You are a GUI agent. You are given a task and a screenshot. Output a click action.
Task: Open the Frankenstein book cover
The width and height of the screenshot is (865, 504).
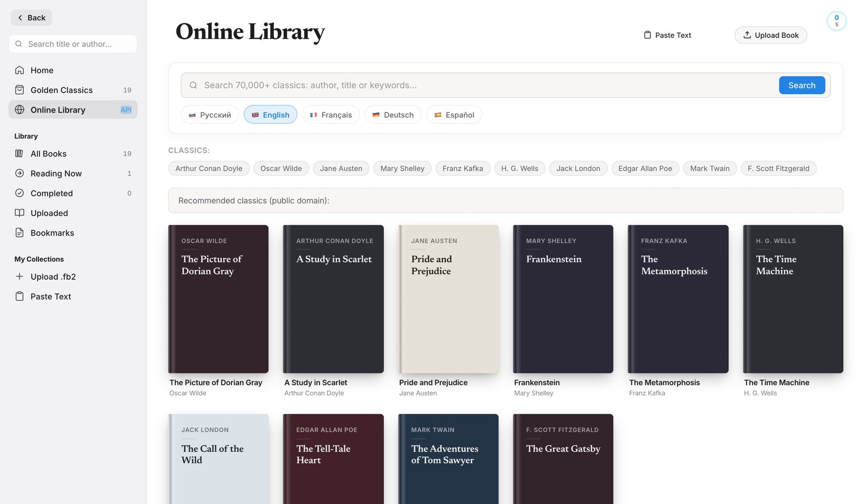tap(563, 299)
